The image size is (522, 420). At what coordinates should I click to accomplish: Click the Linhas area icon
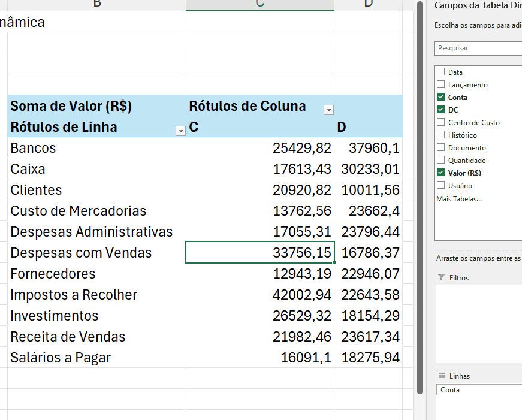442,376
